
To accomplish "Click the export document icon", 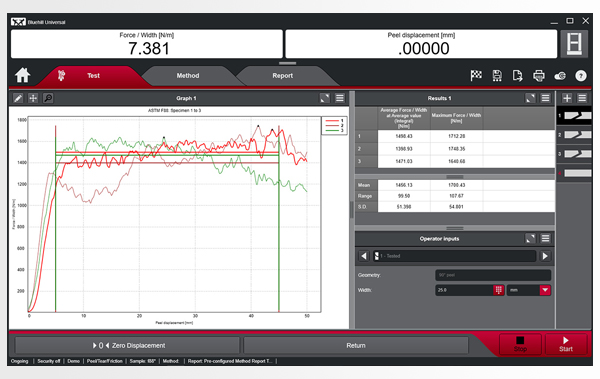I will pyautogui.click(x=517, y=75).
